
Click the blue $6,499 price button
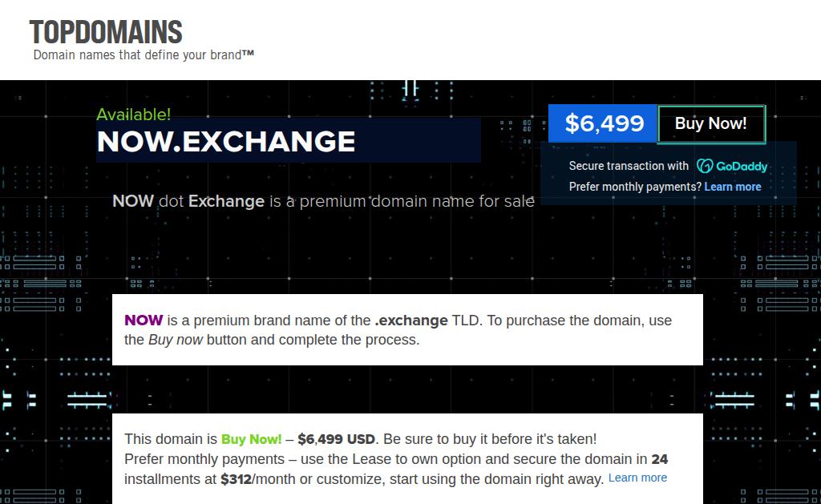(604, 123)
